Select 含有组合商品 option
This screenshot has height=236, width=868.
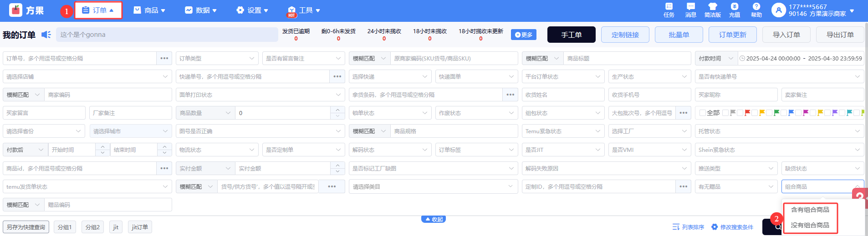pos(810,210)
